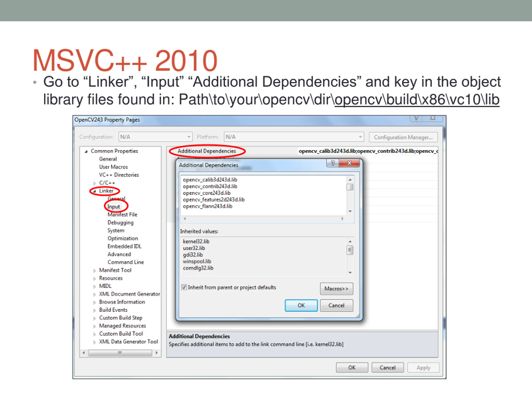This screenshot has height=399, width=532.
Task: Expand the Browse Information node
Action: pos(95,302)
